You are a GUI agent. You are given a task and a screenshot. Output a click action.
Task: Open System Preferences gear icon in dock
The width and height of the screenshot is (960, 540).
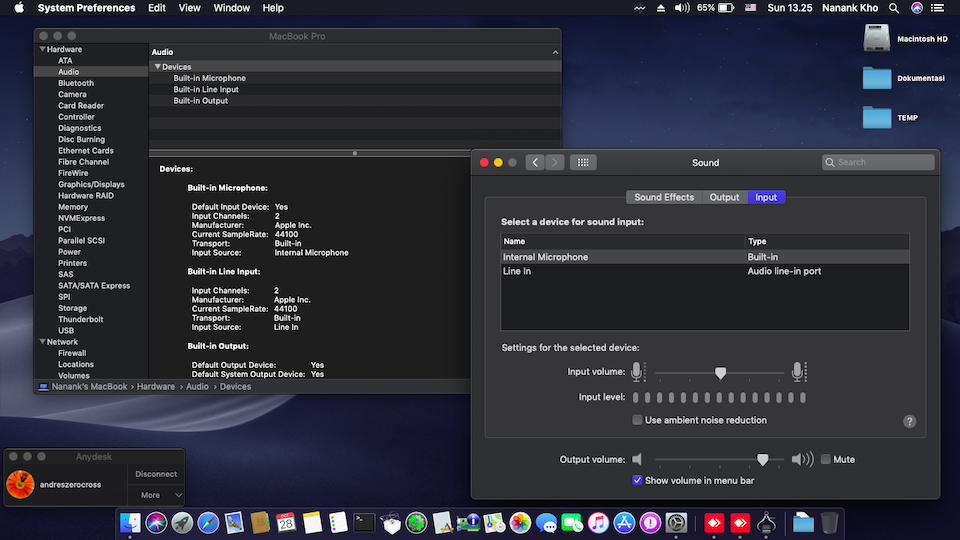677,523
